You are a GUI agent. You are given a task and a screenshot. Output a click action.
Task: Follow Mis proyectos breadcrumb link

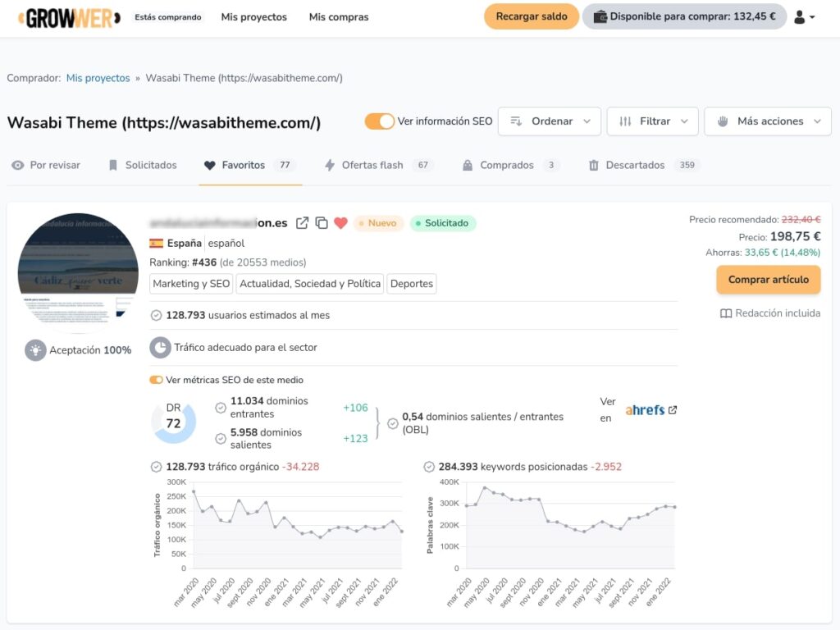98,78
